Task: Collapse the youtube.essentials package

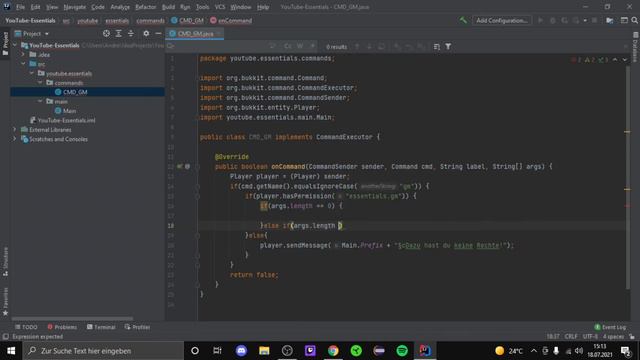Action: click(x=31, y=73)
